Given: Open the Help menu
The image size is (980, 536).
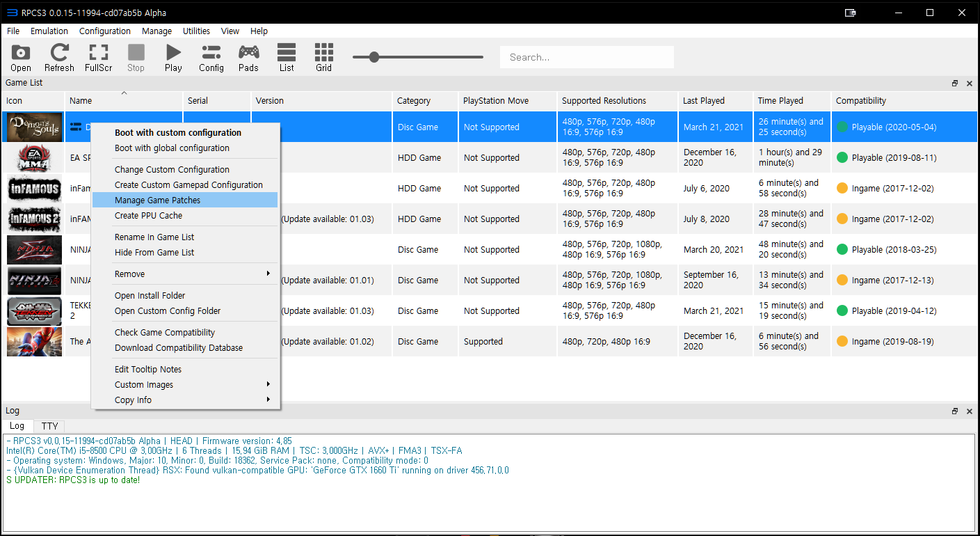Looking at the screenshot, I should (259, 31).
